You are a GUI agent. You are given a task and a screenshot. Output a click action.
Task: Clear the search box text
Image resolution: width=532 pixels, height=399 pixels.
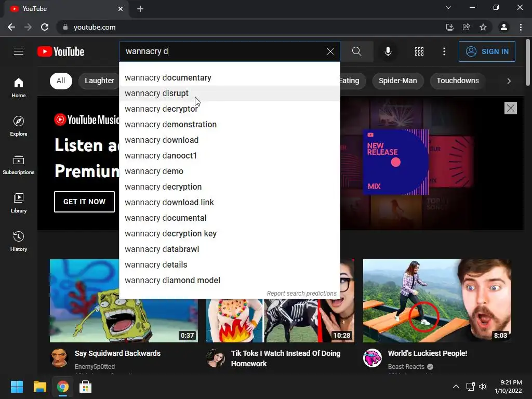pyautogui.click(x=330, y=51)
